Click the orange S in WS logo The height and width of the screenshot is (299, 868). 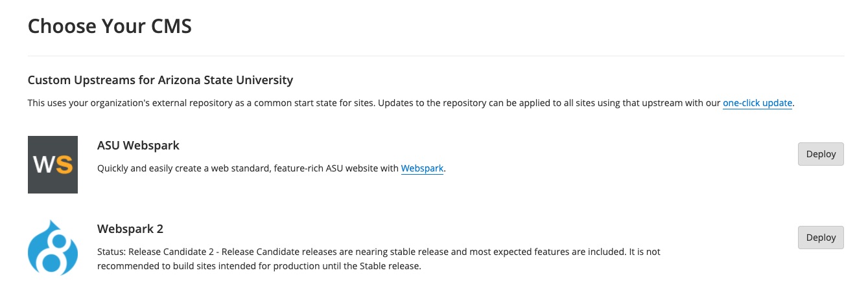(64, 164)
